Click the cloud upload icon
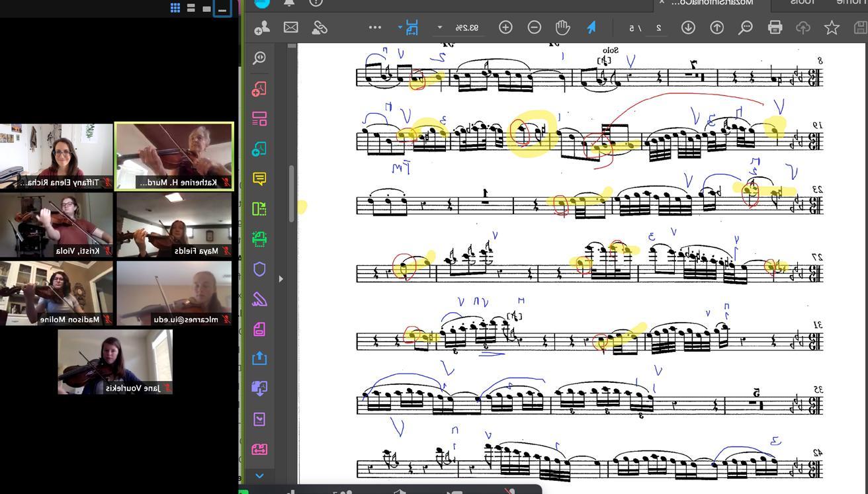The width and height of the screenshot is (868, 494). pyautogui.click(x=803, y=27)
